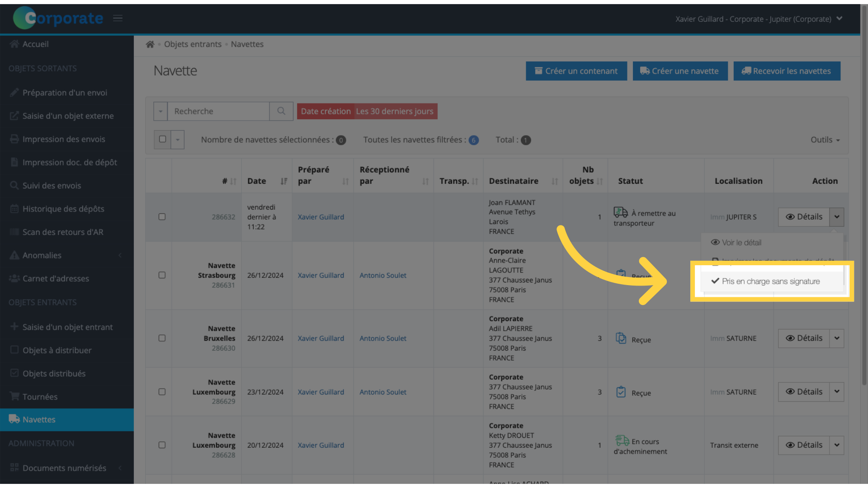
Task: Open Saisie d'un objet externe
Action: 67,116
